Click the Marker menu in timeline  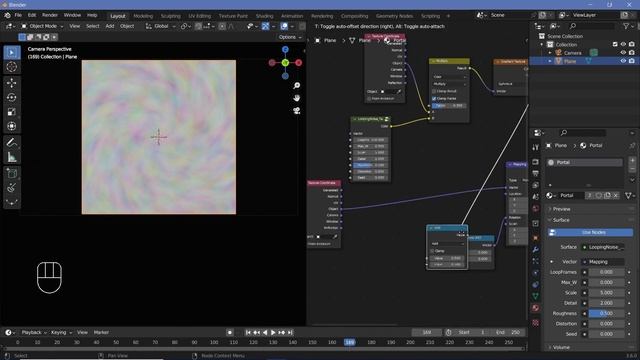click(101, 332)
